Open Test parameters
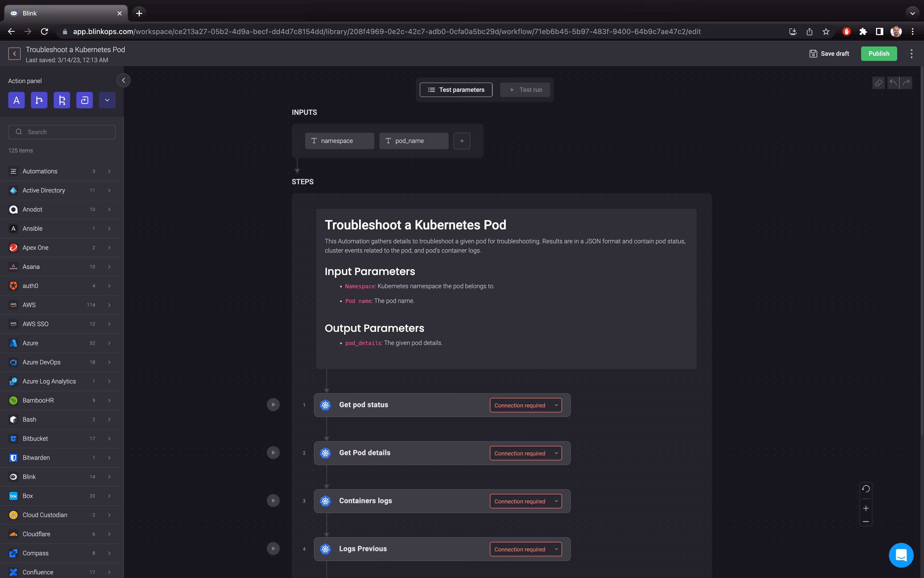The height and width of the screenshot is (578, 924). tap(456, 90)
